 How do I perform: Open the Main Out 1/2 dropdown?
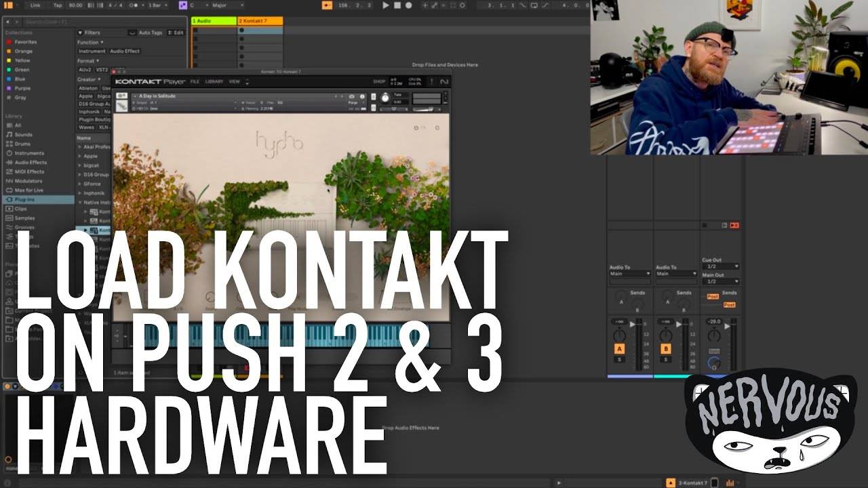tap(720, 281)
